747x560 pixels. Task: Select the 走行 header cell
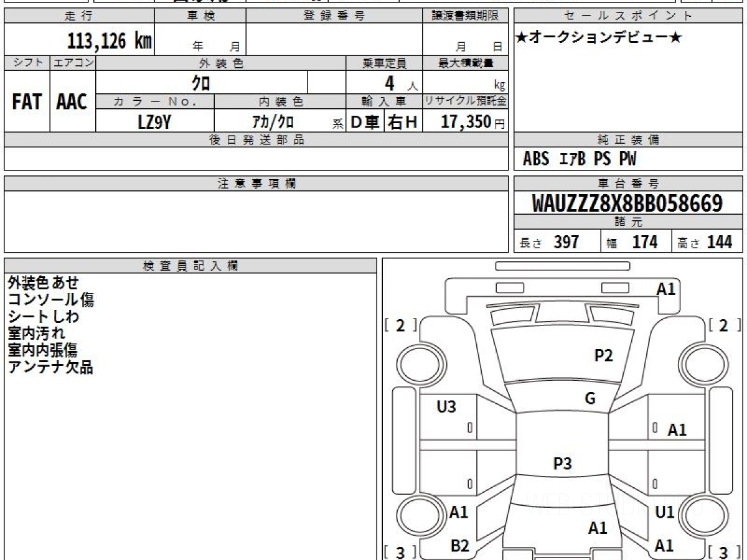click(x=79, y=16)
